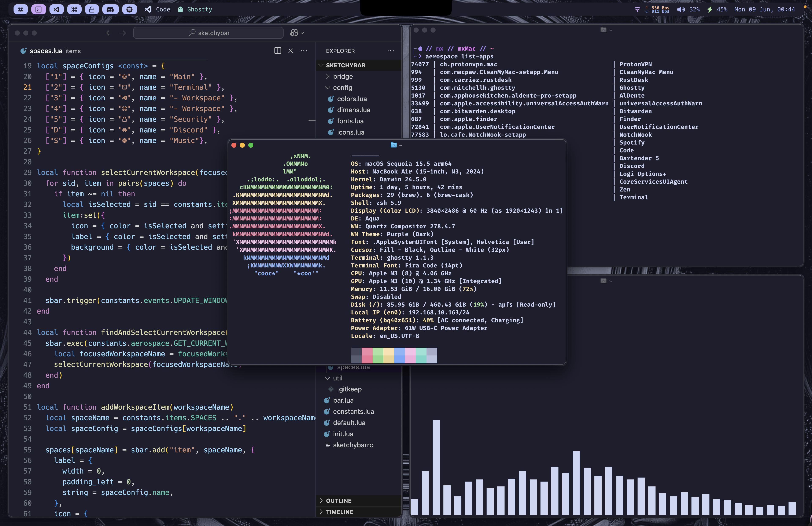The image size is (812, 526).
Task: Click the forward navigation arrow
Action: pos(122,33)
